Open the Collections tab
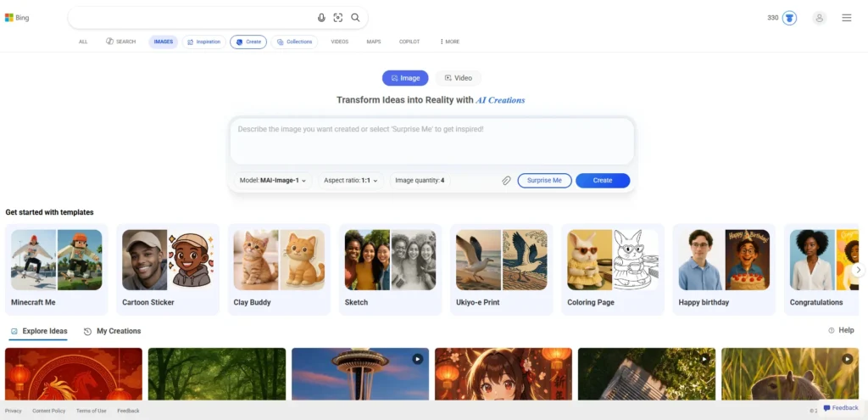Viewport: 868px width, 420px height. pos(294,42)
